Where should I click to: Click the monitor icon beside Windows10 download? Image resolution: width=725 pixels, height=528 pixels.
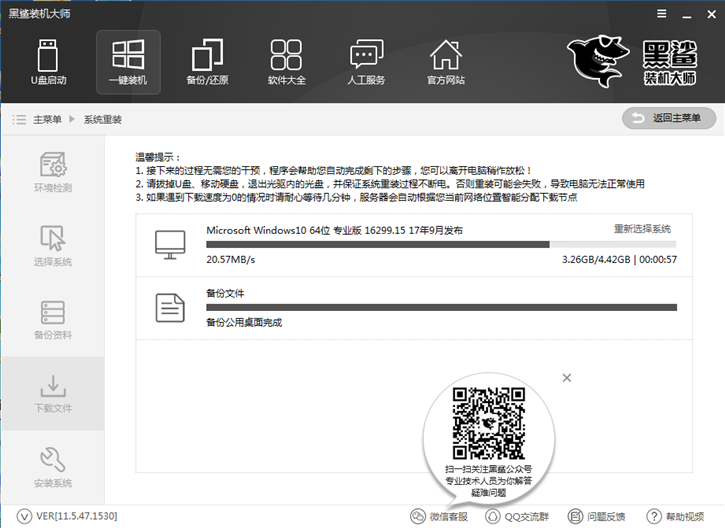tap(170, 245)
